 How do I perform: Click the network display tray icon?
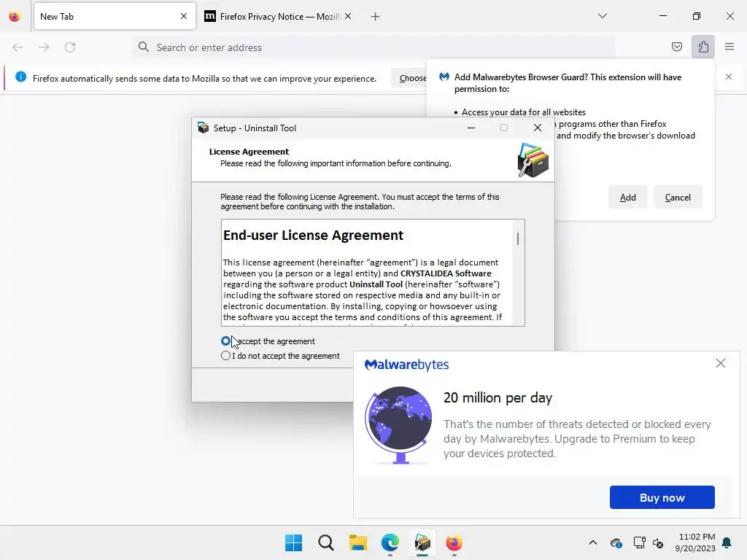639,542
